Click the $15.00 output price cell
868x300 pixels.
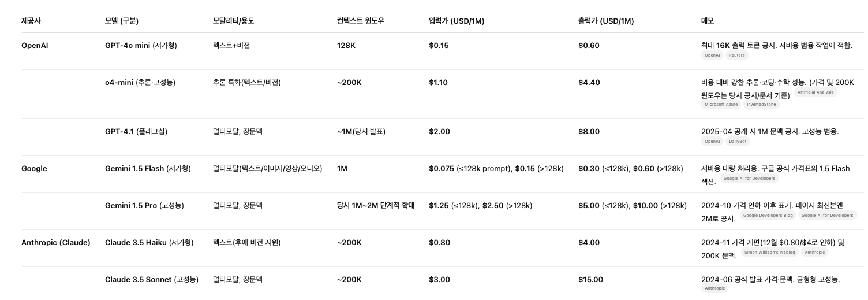pyautogui.click(x=590, y=280)
